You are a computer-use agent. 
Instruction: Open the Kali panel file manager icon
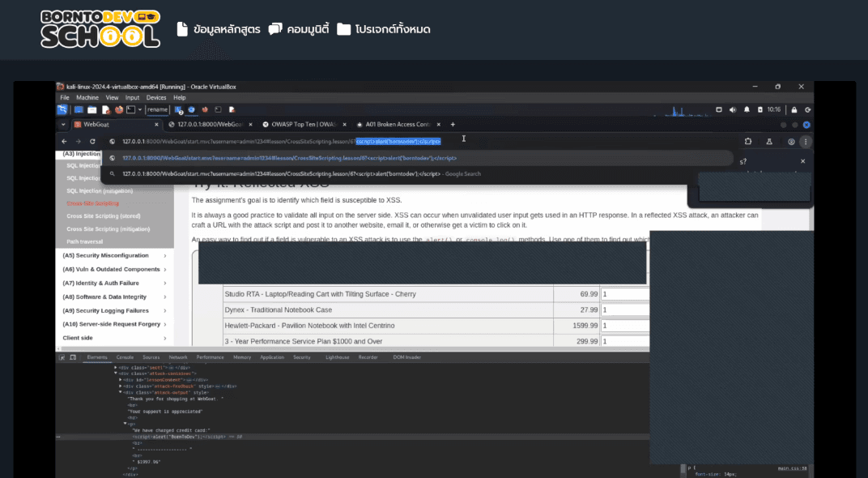pos(91,109)
